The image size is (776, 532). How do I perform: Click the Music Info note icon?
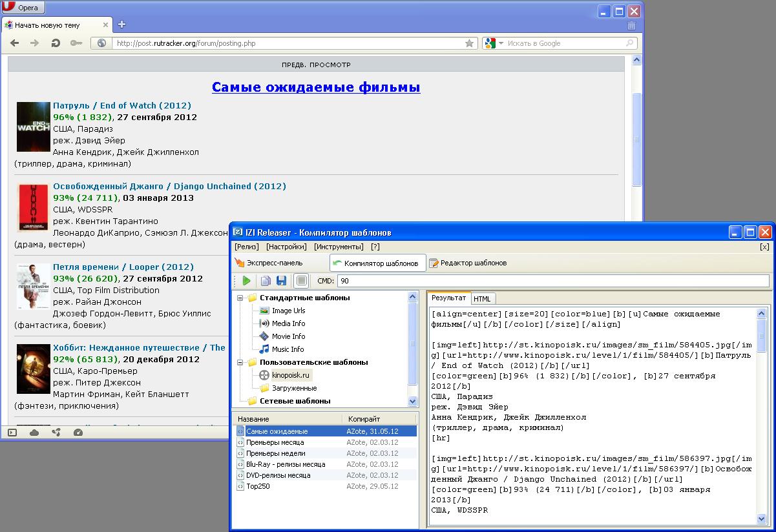264,349
